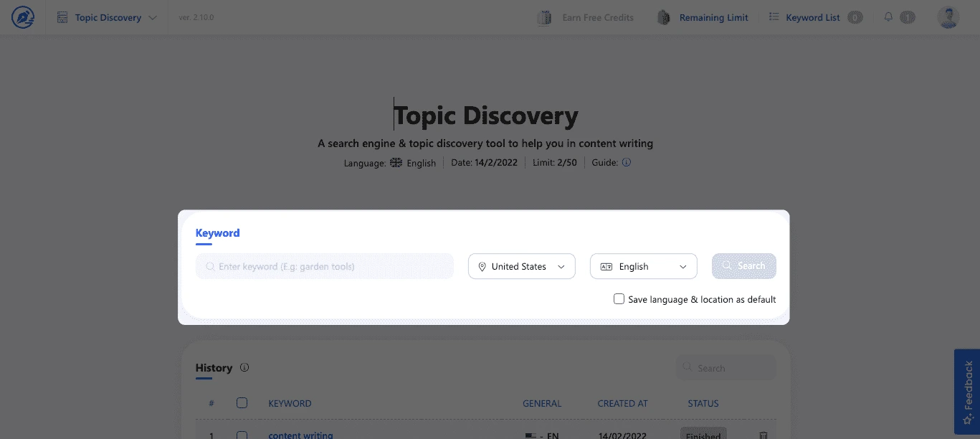This screenshot has width=980, height=439.
Task: Click the keyword entry field
Action: (325, 266)
